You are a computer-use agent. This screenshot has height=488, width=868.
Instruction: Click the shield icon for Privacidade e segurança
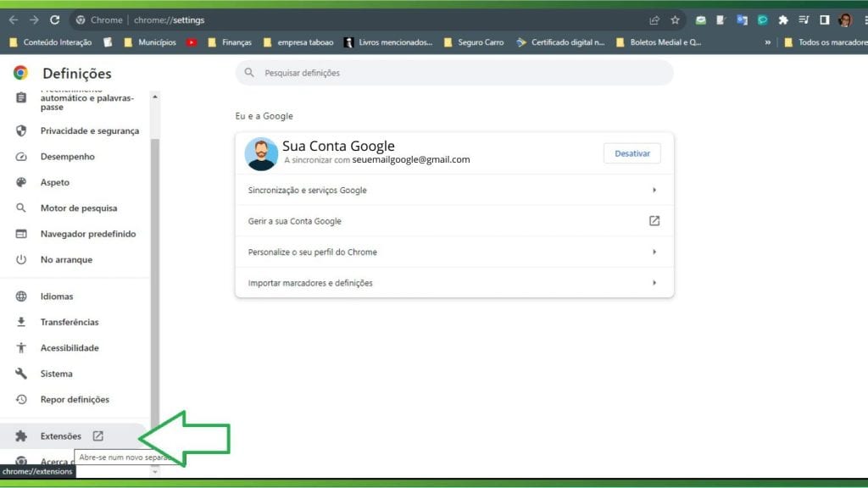pos(21,130)
